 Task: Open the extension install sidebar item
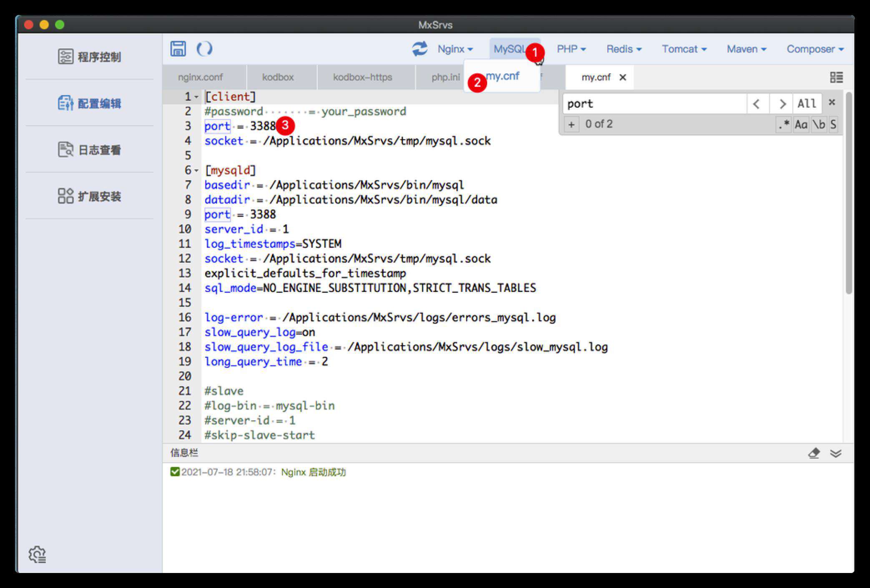[x=89, y=196]
